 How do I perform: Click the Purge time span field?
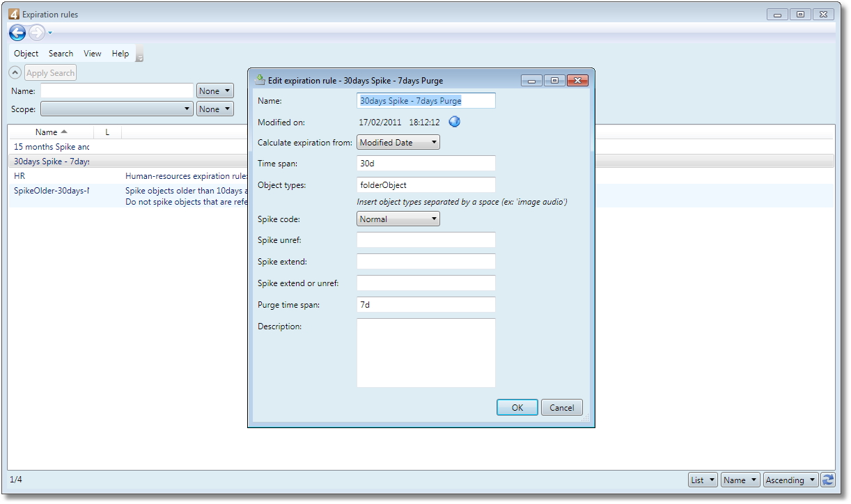pos(426,305)
